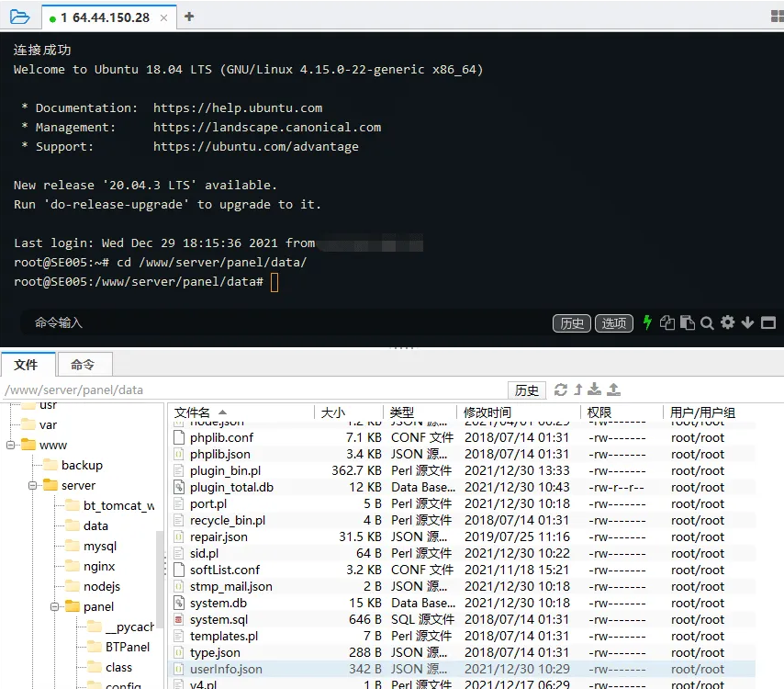Click the search magnifier icon in terminal toolbar
The height and width of the screenshot is (689, 784).
[707, 322]
